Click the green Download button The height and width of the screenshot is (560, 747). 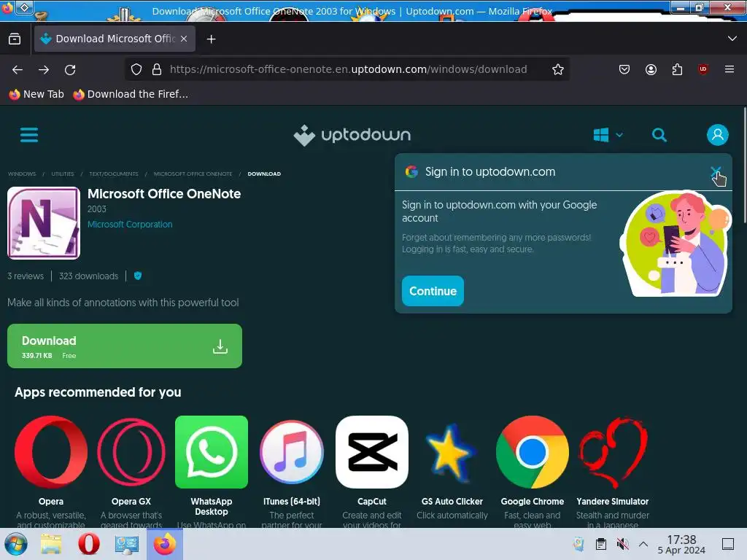(124, 346)
